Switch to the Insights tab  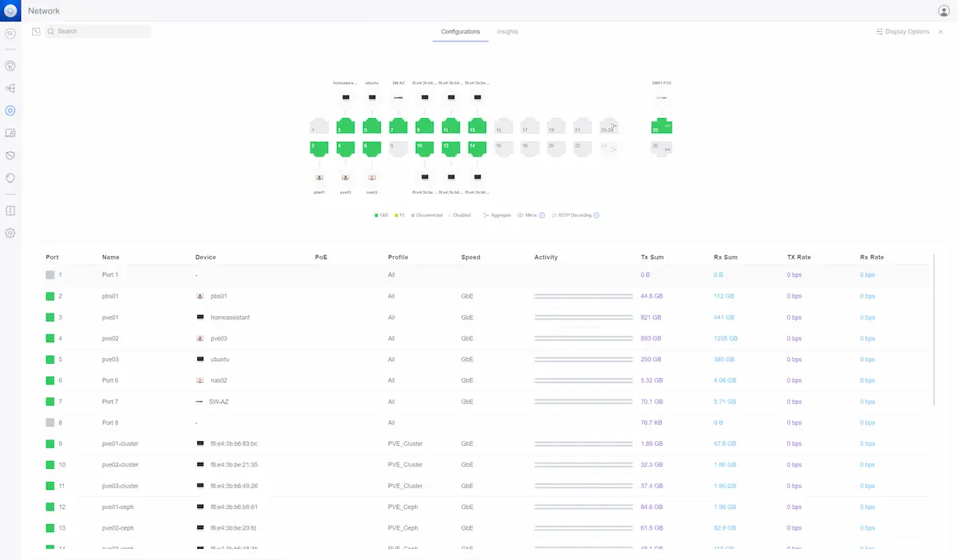507,32
